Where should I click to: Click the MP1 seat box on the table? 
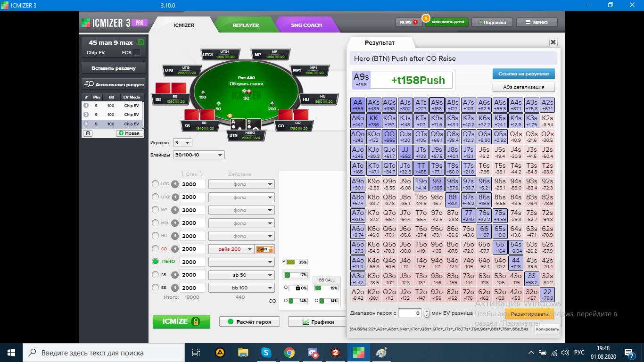(x=309, y=70)
